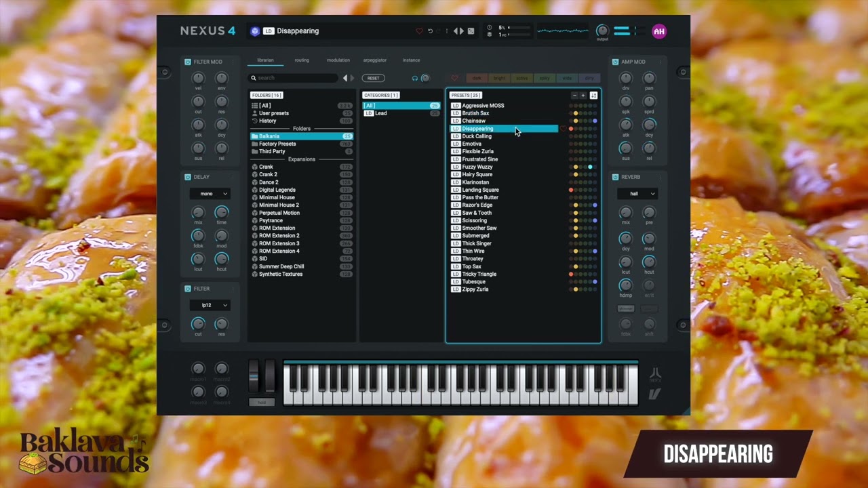
Task: Select the Third Party folder
Action: [x=302, y=152]
